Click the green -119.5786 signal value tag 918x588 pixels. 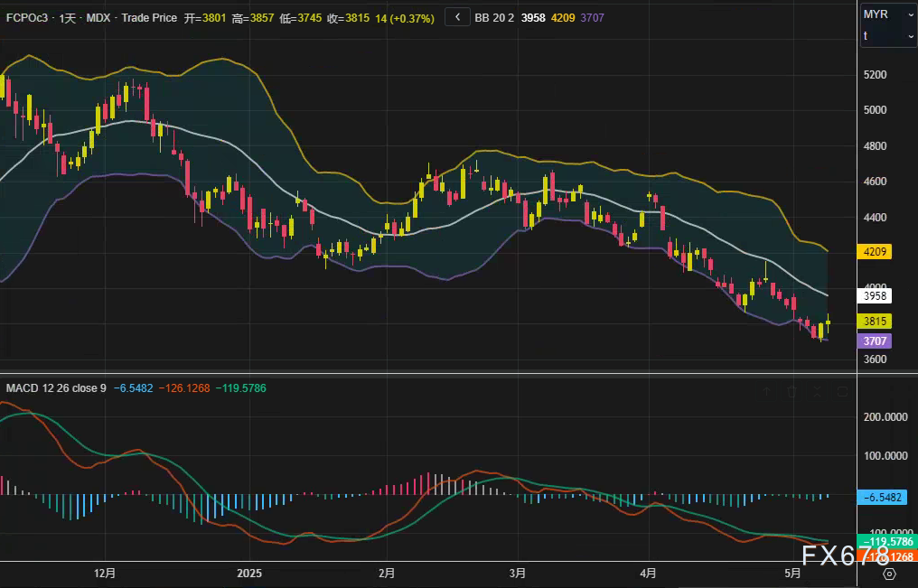tap(886, 542)
